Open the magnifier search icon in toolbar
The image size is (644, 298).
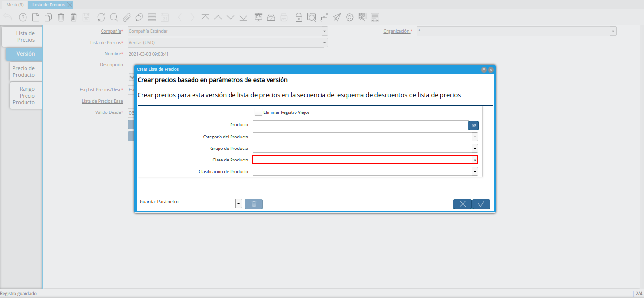(x=114, y=18)
